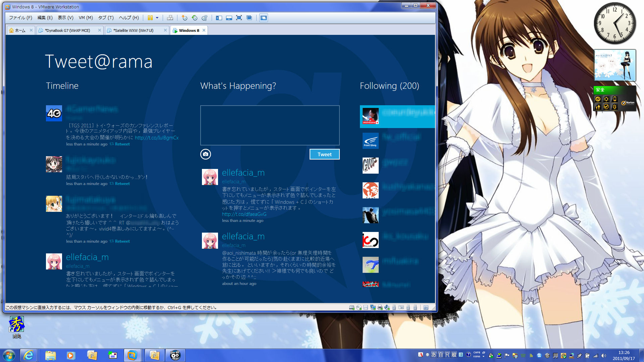The height and width of the screenshot is (362, 644).
Task: Open the power options dropdown arrow beside pause
Action: click(x=157, y=18)
